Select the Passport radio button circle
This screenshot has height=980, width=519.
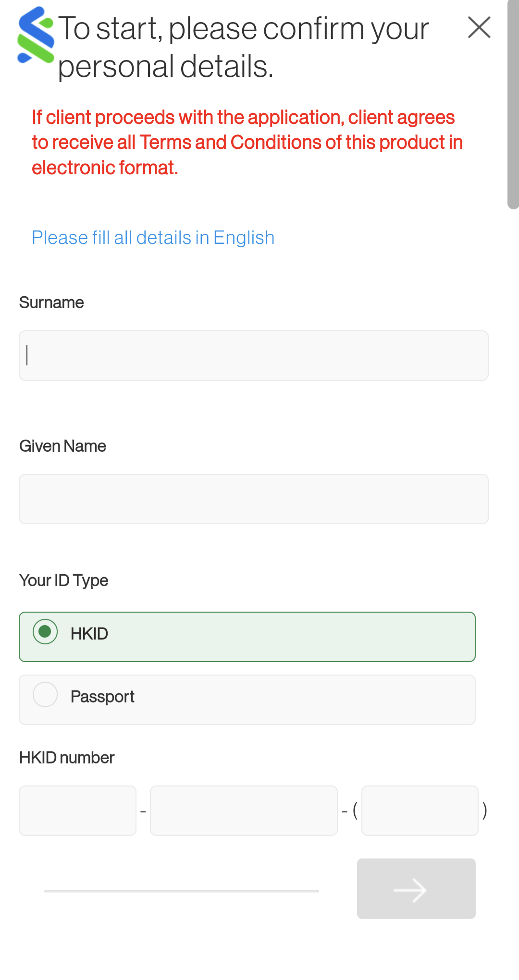click(45, 695)
